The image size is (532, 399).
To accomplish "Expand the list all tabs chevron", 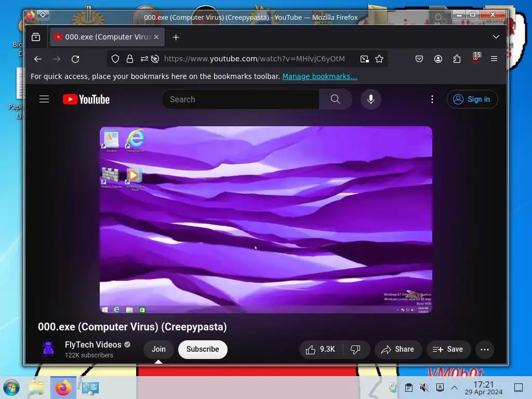I will click(x=496, y=37).
